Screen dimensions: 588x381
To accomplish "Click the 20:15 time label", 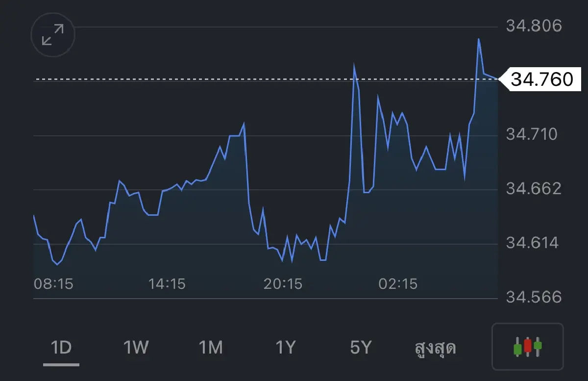I will (x=283, y=283).
